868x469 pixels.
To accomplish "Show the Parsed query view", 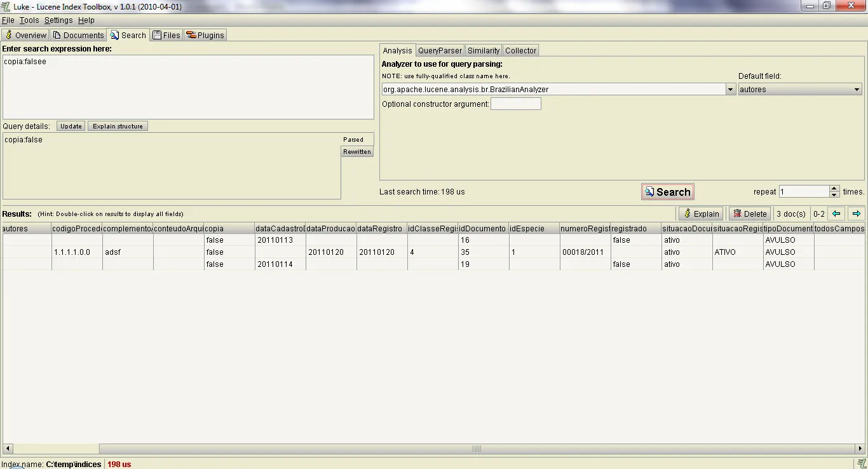I will click(357, 140).
